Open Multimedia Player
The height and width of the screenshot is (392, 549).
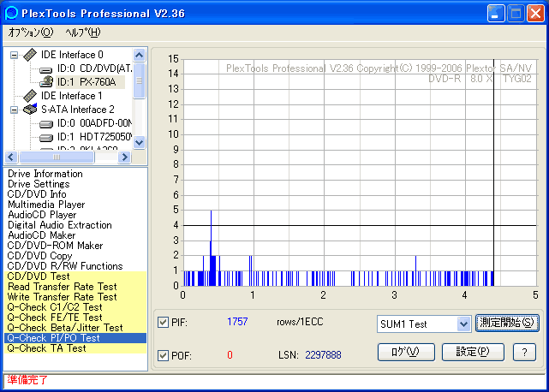(x=46, y=205)
